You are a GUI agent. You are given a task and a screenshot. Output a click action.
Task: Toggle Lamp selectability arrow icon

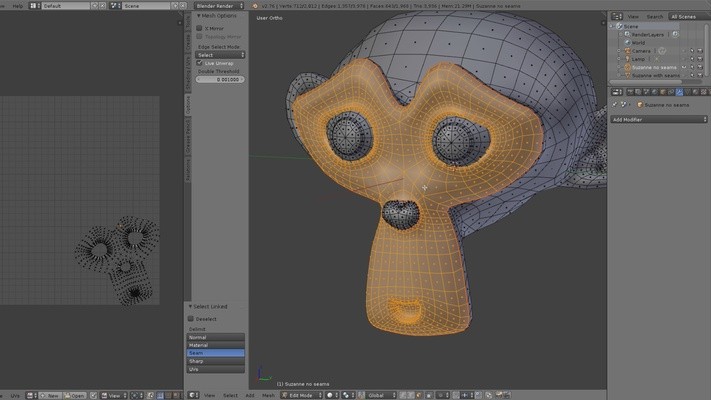coord(692,59)
